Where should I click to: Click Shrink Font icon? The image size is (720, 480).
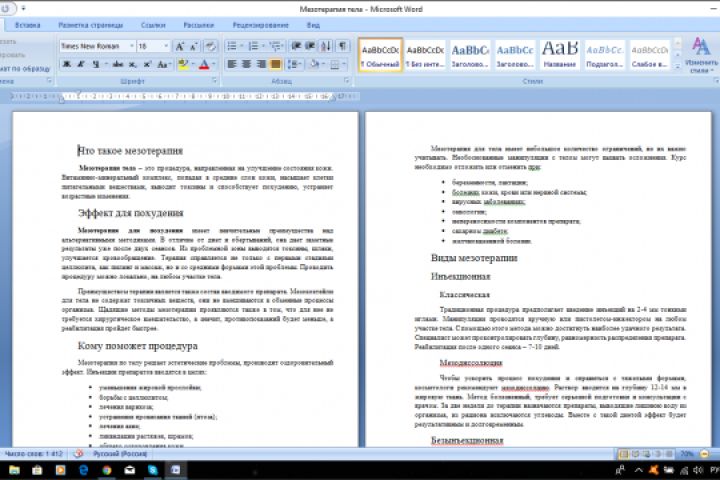[194, 46]
